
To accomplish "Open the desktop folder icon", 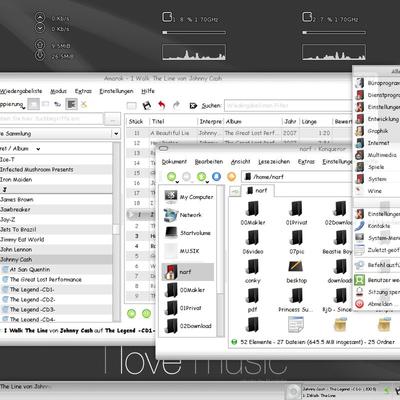I will pyautogui.click(x=296, y=271).
